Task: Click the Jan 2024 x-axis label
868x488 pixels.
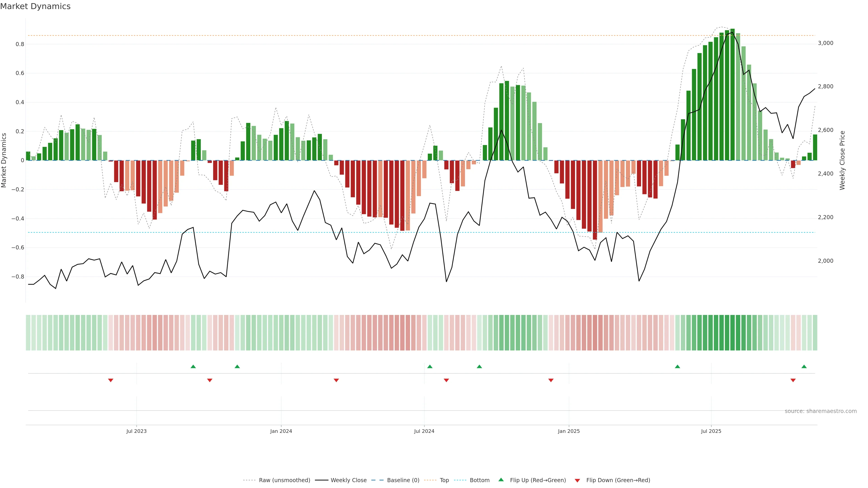Action: coord(281,431)
